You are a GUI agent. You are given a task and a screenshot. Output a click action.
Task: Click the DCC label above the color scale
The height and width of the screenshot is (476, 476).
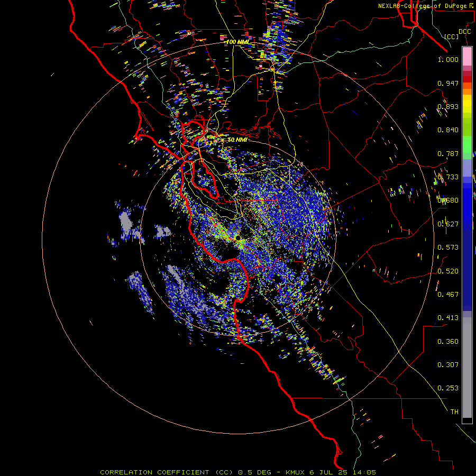(464, 32)
